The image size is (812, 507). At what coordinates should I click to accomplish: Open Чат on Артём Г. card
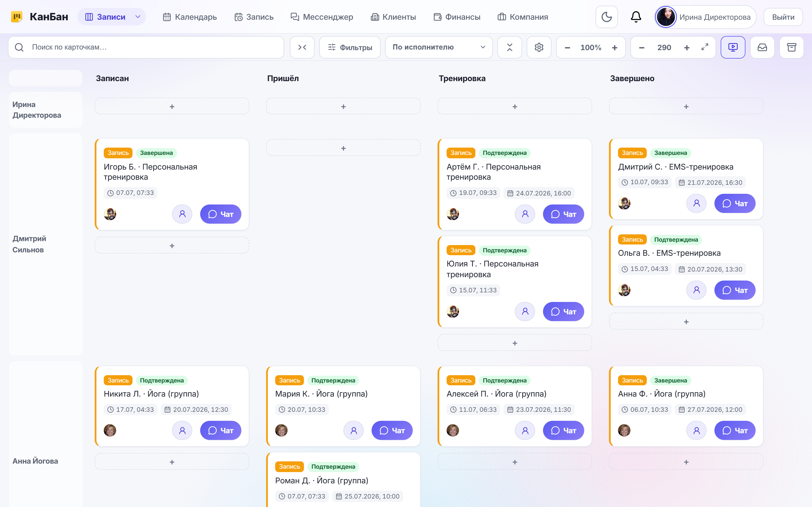[563, 214]
